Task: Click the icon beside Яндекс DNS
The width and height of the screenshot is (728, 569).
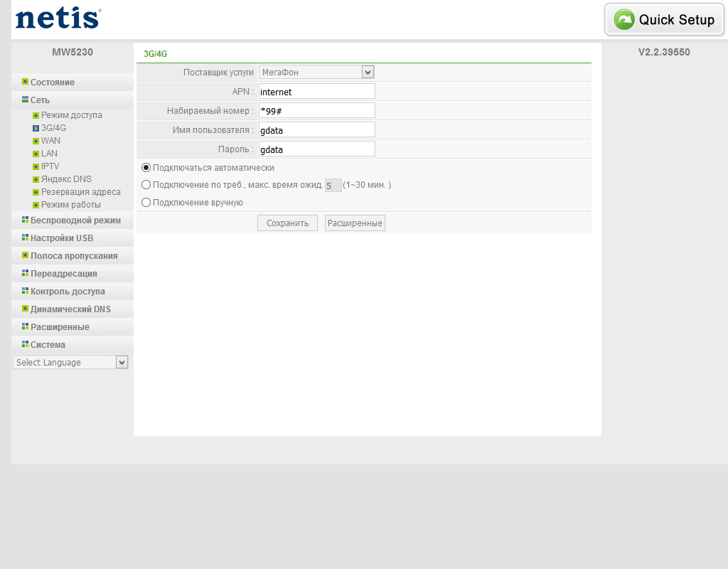Action: 36,179
